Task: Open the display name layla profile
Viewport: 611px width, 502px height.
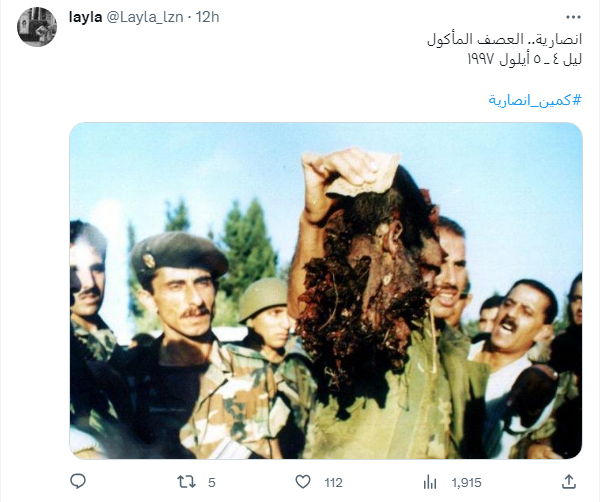Action: [85, 17]
